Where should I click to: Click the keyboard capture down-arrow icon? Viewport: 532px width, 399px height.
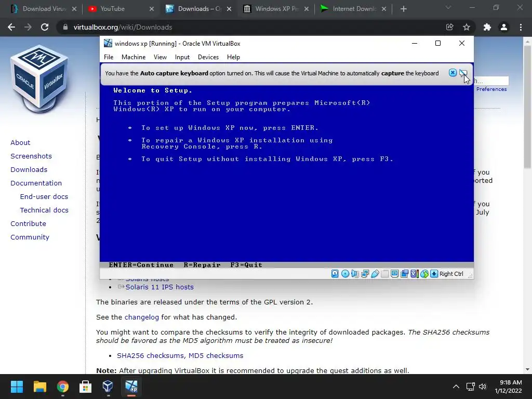pos(434,274)
